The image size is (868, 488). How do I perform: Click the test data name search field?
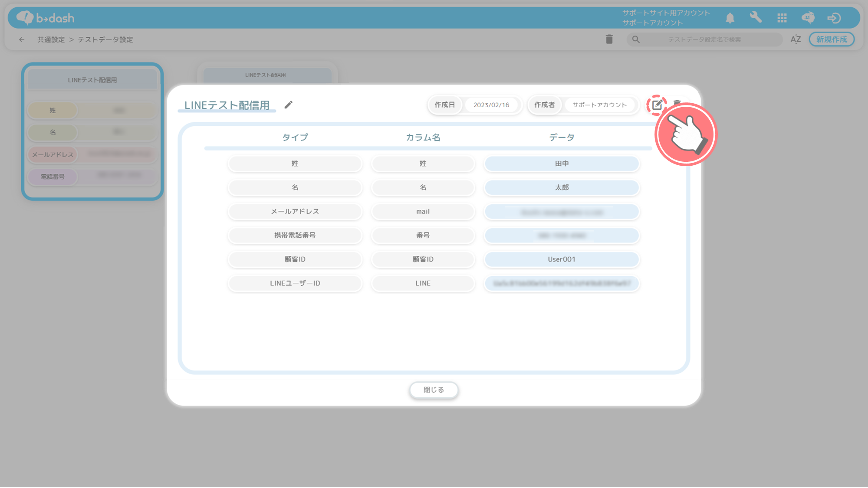coord(704,39)
